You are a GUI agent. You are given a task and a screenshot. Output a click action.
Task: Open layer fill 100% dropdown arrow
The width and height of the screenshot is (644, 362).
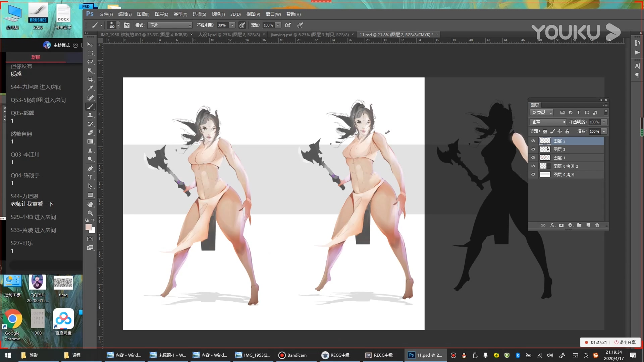click(x=604, y=131)
